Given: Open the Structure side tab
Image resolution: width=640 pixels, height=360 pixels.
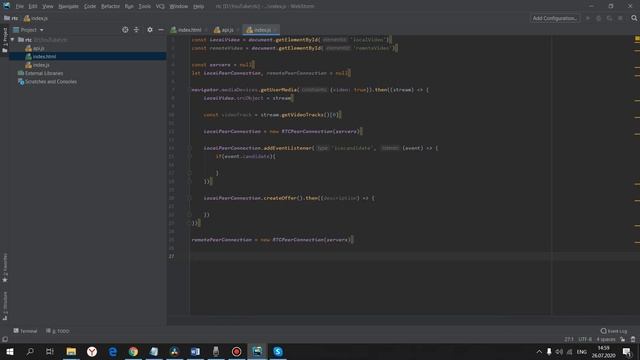Looking at the screenshot, I should [5, 305].
